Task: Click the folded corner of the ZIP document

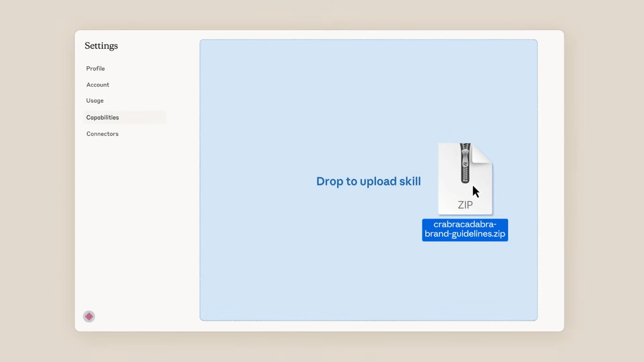Action: (x=483, y=152)
